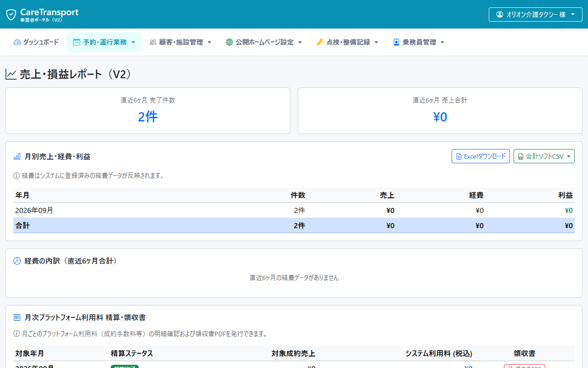Go to ダッシュボード

[x=36, y=42]
